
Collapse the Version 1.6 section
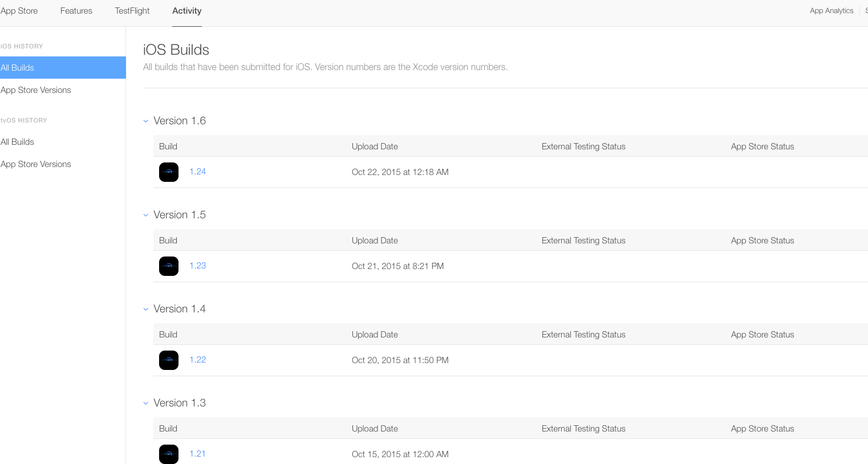[146, 121]
